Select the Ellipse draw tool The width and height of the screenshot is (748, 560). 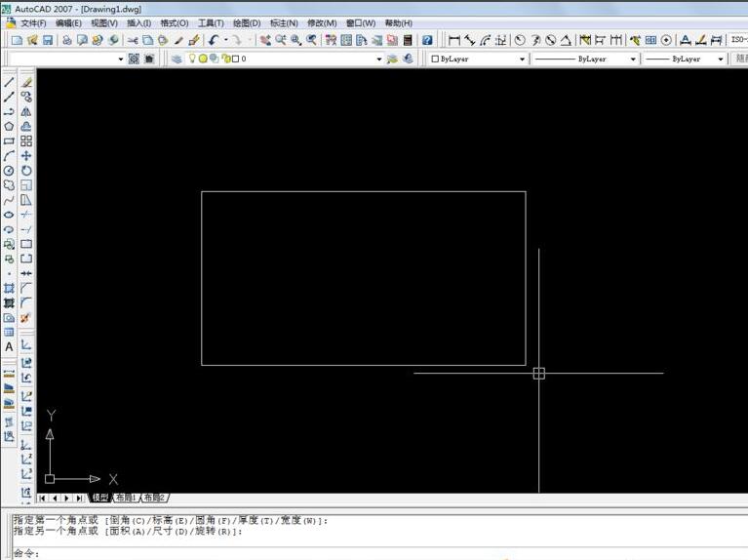(9, 215)
